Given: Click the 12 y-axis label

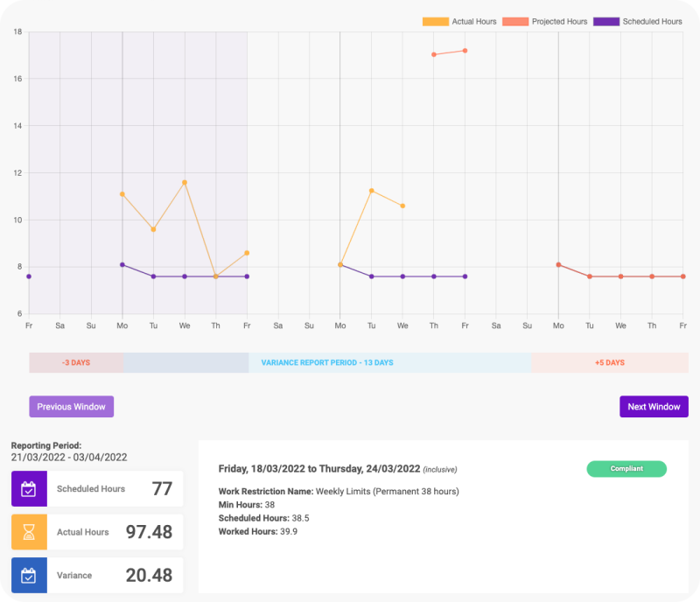Looking at the screenshot, I should click(x=17, y=173).
